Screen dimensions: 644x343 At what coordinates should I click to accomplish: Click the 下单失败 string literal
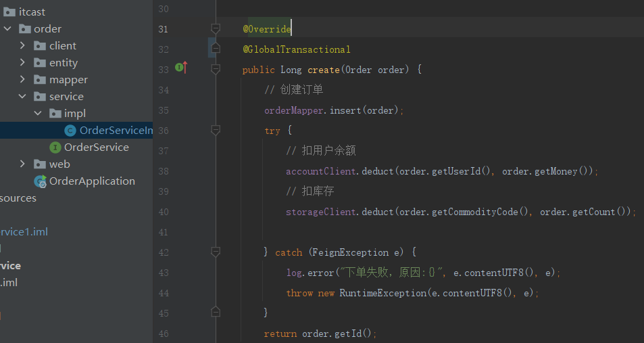point(393,272)
